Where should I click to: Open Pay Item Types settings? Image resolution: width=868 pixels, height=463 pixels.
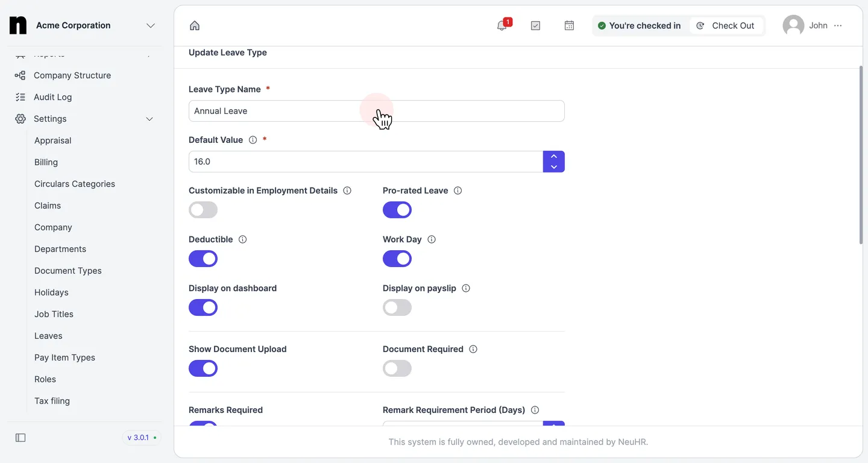(x=64, y=357)
